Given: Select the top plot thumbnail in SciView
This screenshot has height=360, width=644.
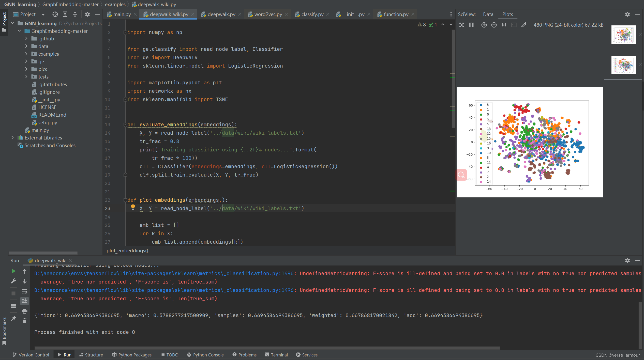Looking at the screenshot, I should pos(623,35).
